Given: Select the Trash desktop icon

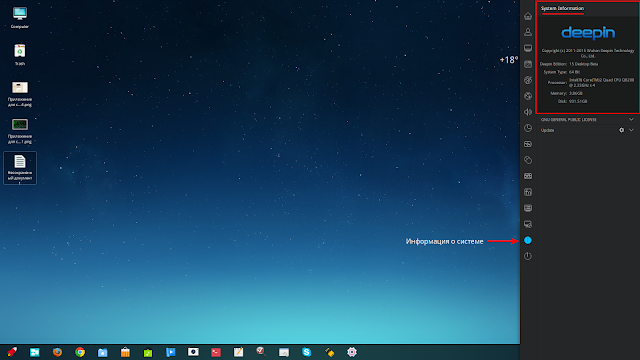Looking at the screenshot, I should coord(20,55).
